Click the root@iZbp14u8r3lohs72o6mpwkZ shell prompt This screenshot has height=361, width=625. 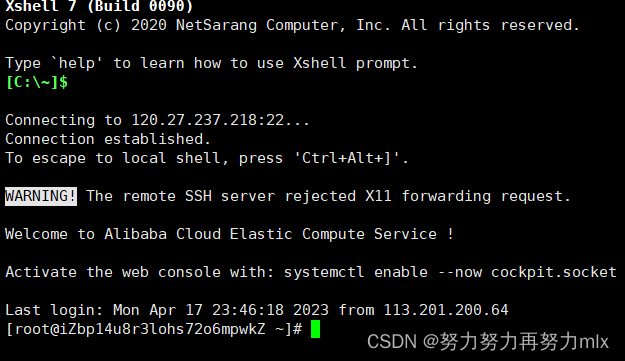pos(154,329)
